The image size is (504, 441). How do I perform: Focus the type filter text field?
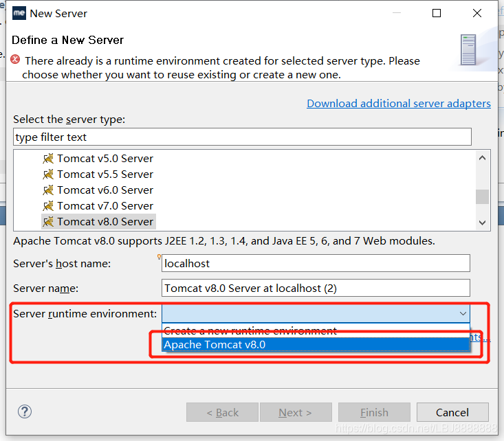point(242,137)
